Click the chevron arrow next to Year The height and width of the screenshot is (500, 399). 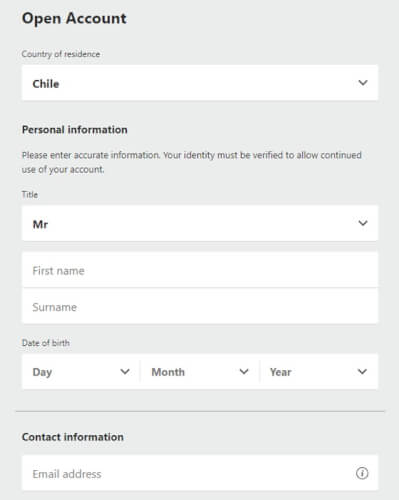[x=362, y=371]
